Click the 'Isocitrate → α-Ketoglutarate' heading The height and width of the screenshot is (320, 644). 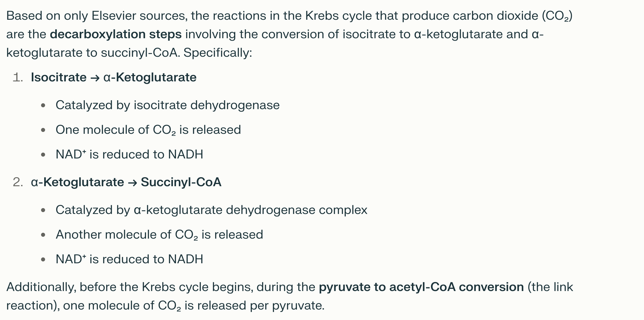pos(114,77)
